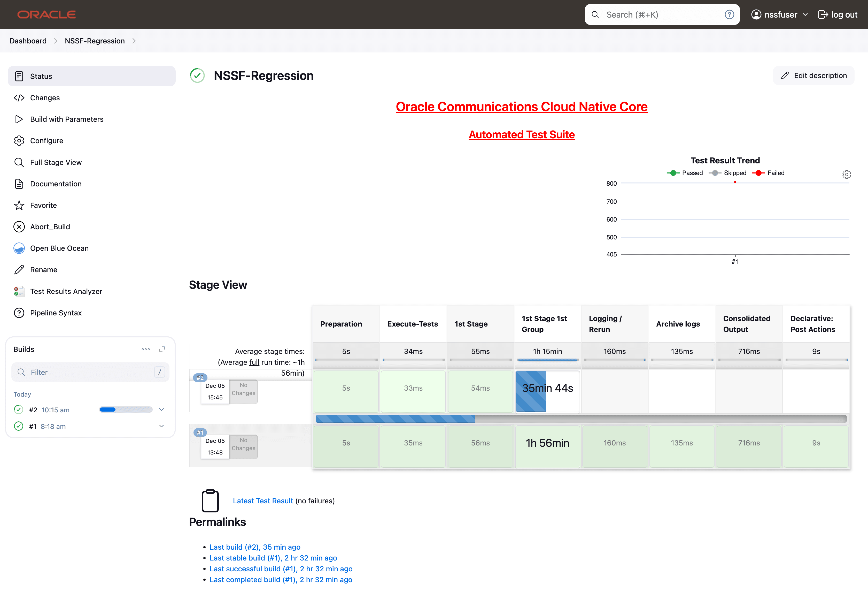Click the Filter builds input field

click(x=76, y=372)
